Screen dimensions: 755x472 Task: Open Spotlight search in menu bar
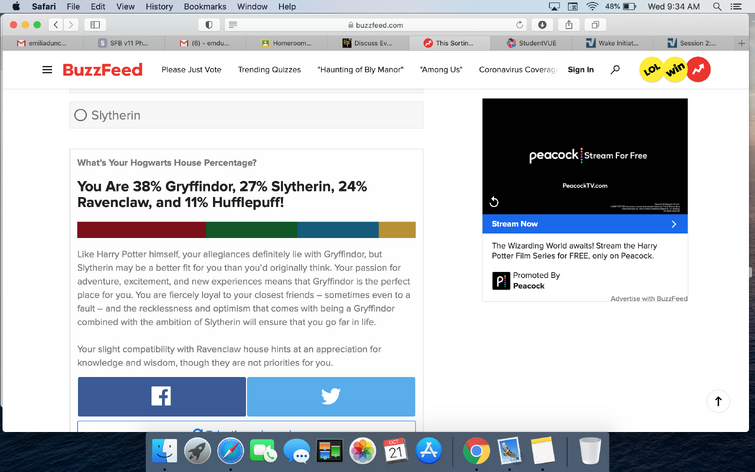coord(717,6)
